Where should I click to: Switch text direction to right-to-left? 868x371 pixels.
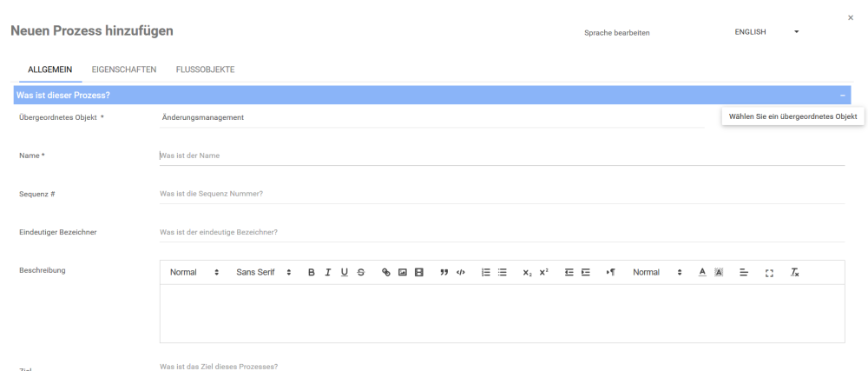point(610,273)
